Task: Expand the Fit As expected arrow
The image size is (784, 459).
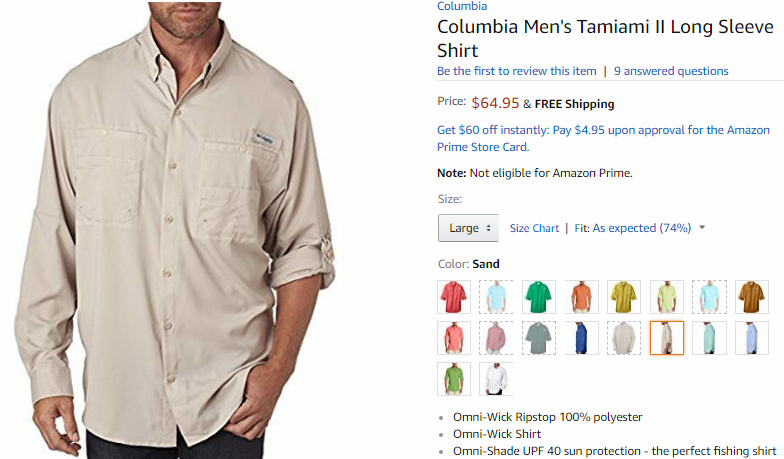Action: [702, 228]
